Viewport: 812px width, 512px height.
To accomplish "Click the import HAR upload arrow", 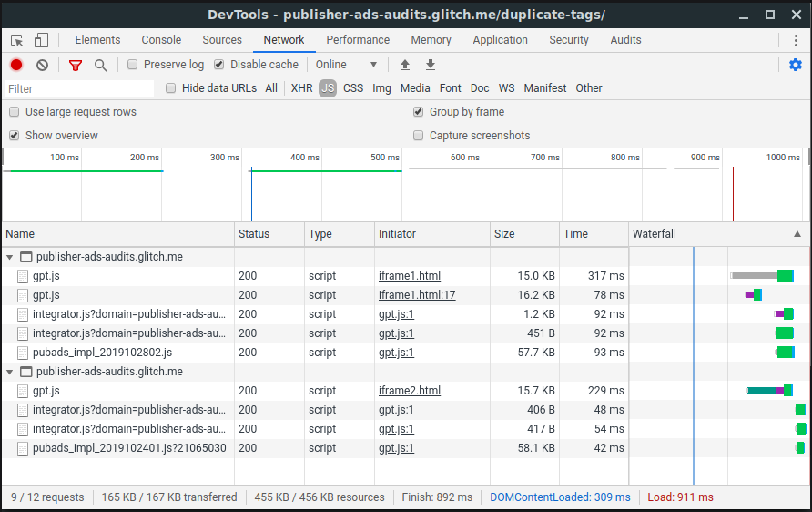I will [405, 65].
